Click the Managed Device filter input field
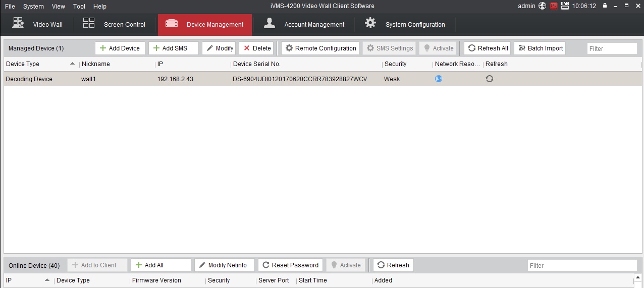This screenshot has height=288, width=644. 612,48
